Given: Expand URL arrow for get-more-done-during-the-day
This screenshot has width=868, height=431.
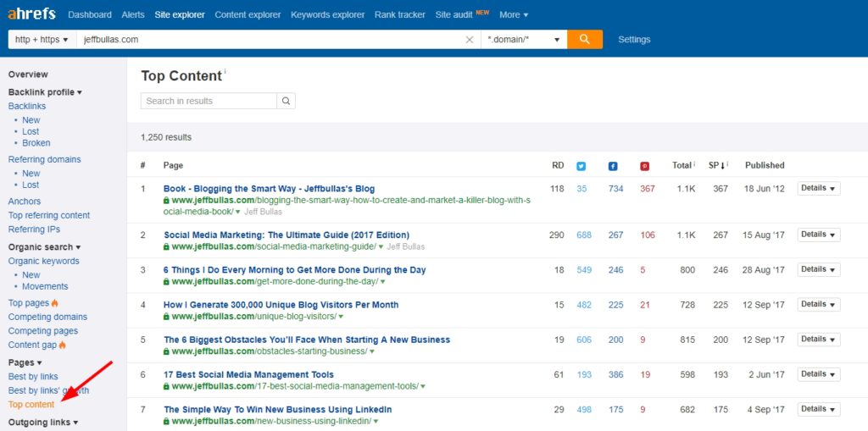Looking at the screenshot, I should click(x=382, y=282).
